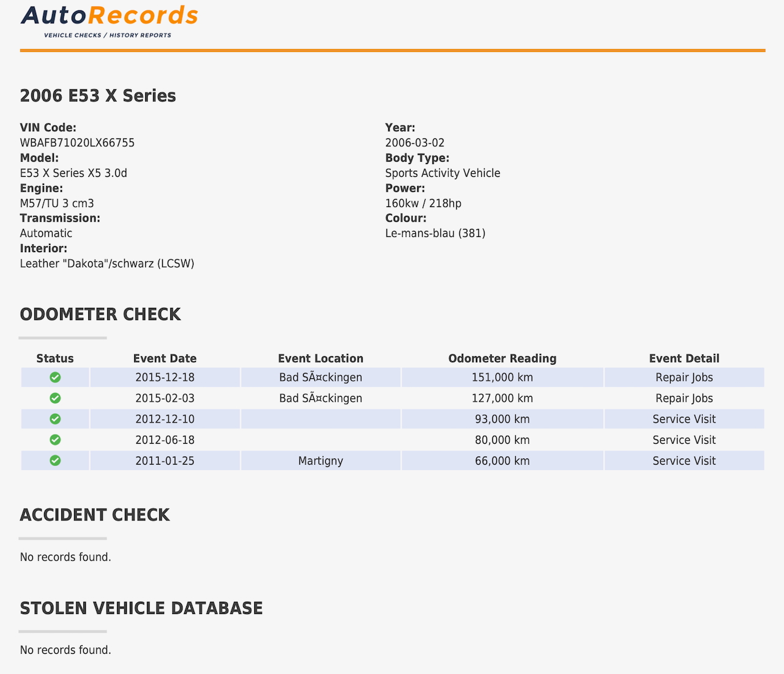Click 'Service Visit' in the 66,000 km row

tap(684, 460)
